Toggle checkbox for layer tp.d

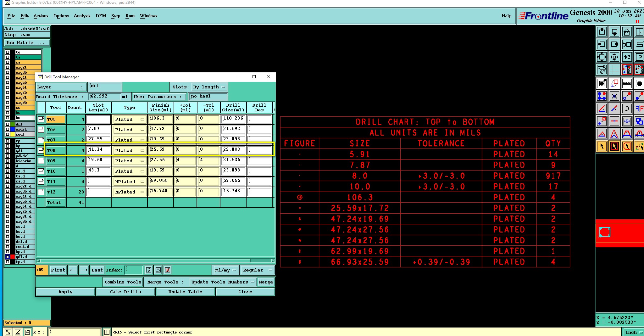click(x=8, y=262)
